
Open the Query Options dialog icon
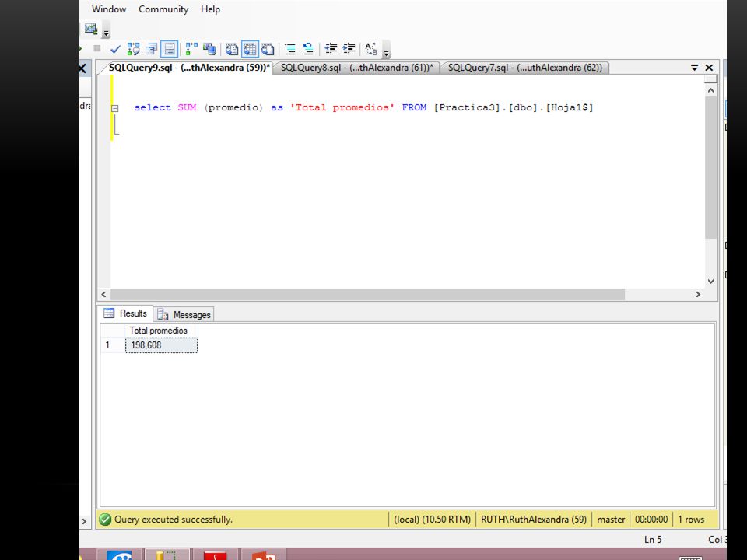point(152,48)
